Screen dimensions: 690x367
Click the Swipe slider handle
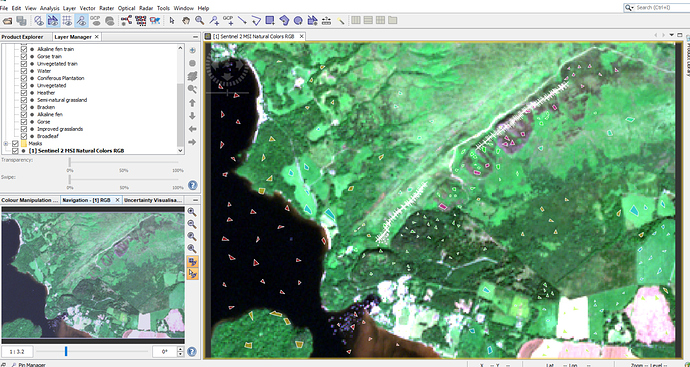coord(70,179)
